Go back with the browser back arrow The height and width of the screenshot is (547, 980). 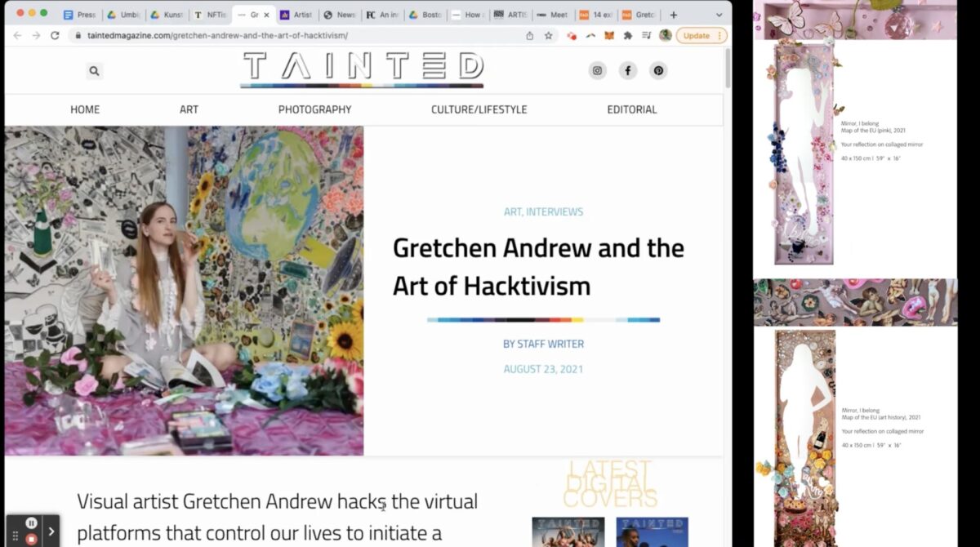[x=16, y=36]
